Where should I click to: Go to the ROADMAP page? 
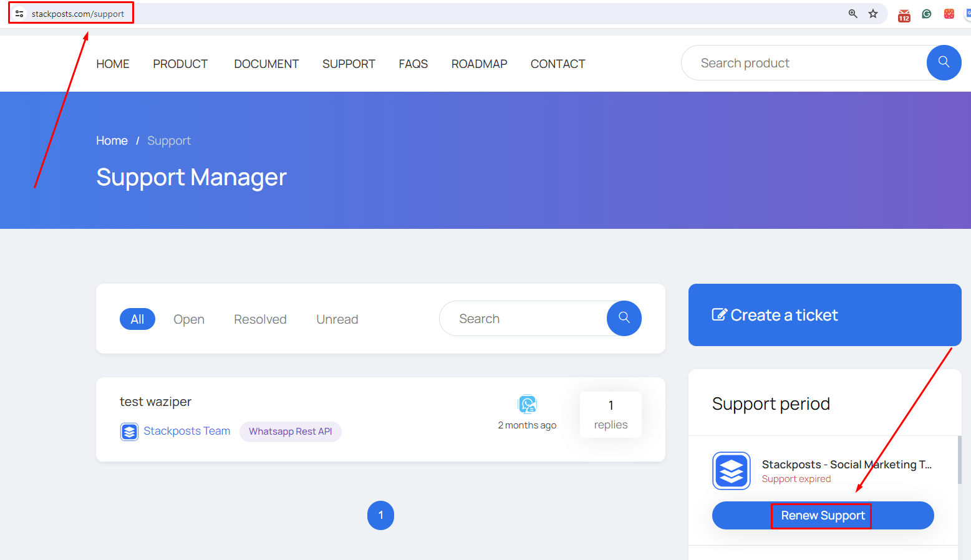pos(479,64)
